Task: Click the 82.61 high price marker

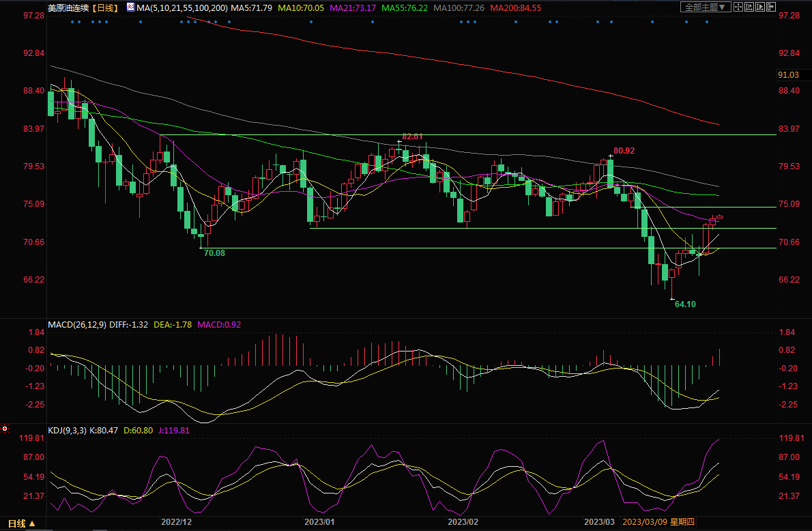Action: [x=412, y=137]
